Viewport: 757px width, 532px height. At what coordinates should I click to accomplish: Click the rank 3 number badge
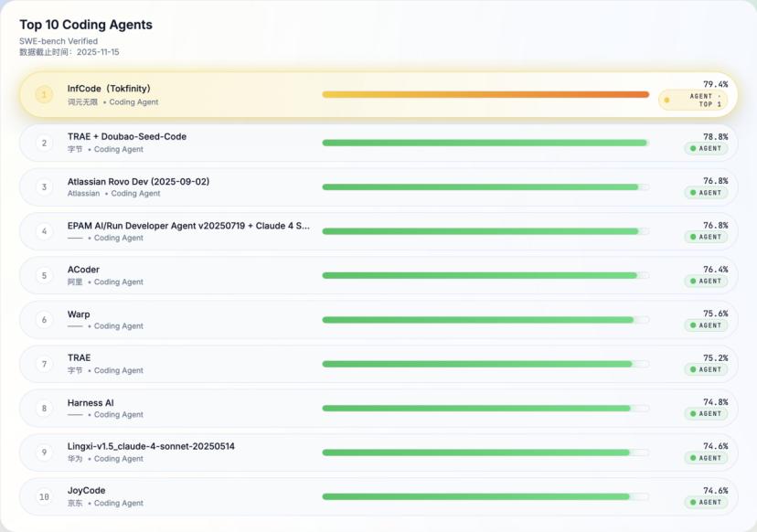[x=44, y=187]
